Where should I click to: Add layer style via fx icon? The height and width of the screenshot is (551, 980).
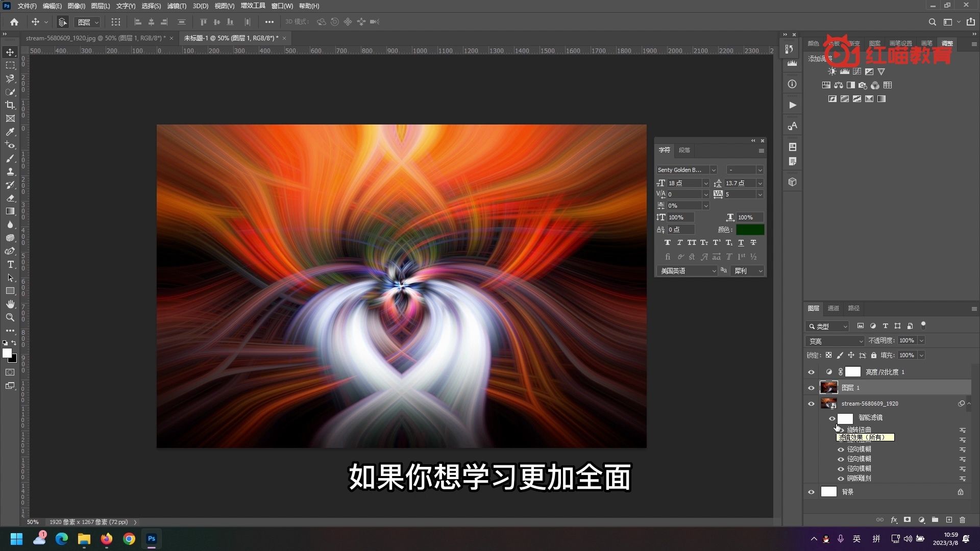894,520
